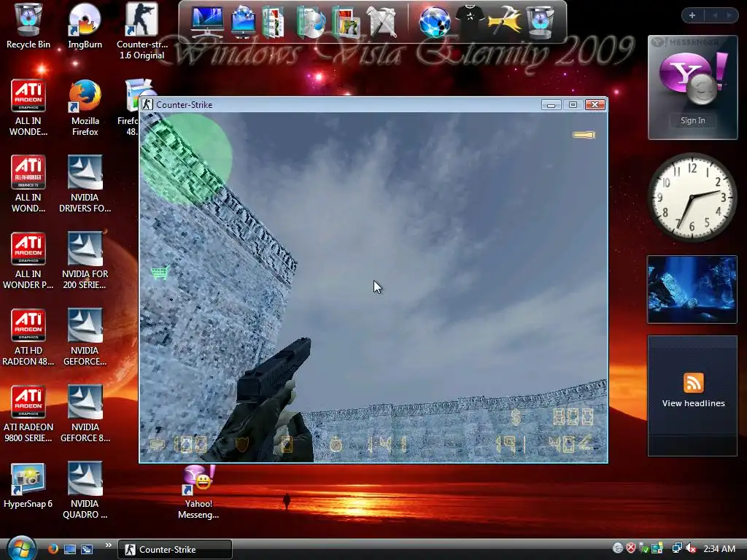Image resolution: width=747 pixels, height=560 pixels.
Task: Click View headlines in the feed gadget
Action: tap(693, 402)
